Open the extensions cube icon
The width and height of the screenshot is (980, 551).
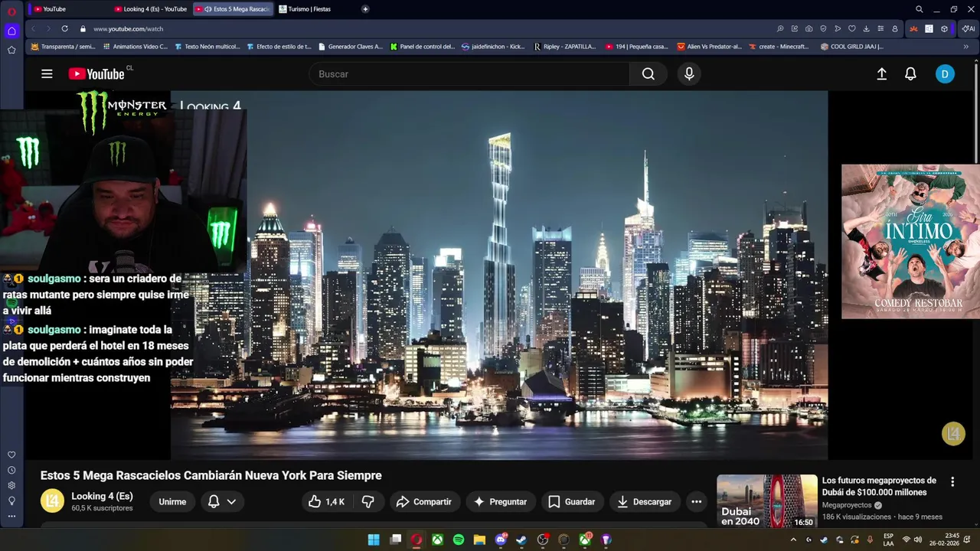(x=944, y=28)
